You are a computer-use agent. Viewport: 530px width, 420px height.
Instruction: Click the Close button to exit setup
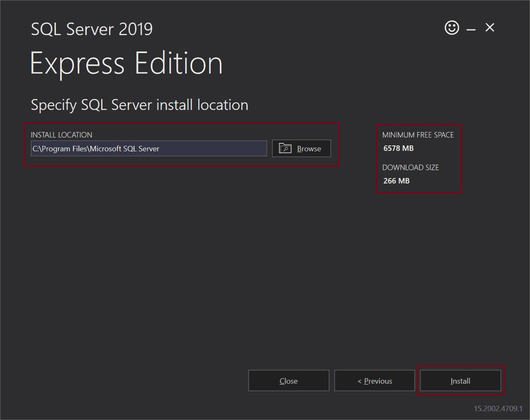click(x=288, y=381)
